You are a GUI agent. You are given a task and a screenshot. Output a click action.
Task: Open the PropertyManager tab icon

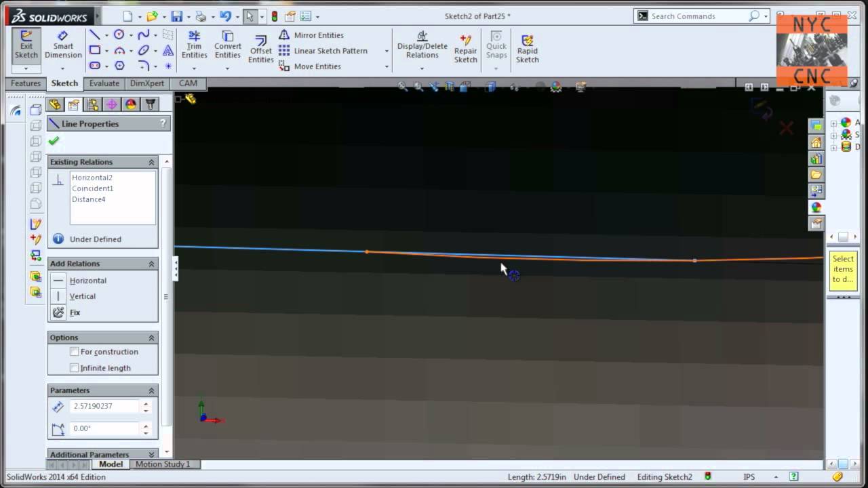(x=74, y=104)
